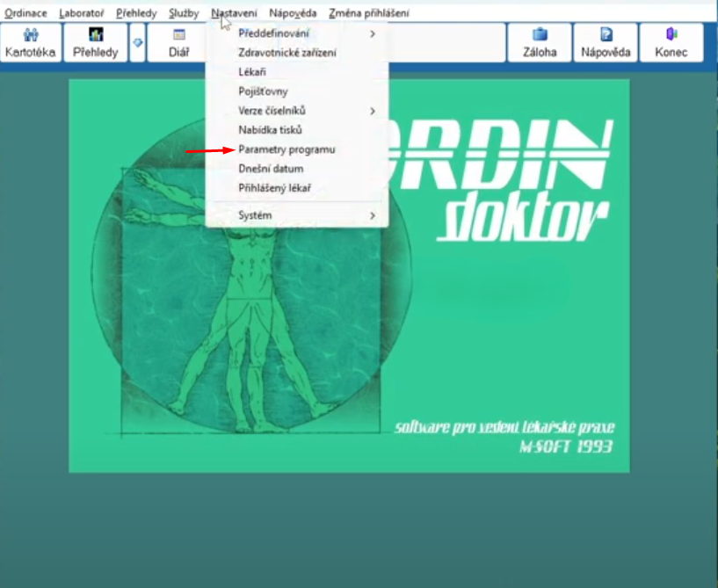
Task: Open the Přehledy menu in menu bar
Action: tap(136, 13)
